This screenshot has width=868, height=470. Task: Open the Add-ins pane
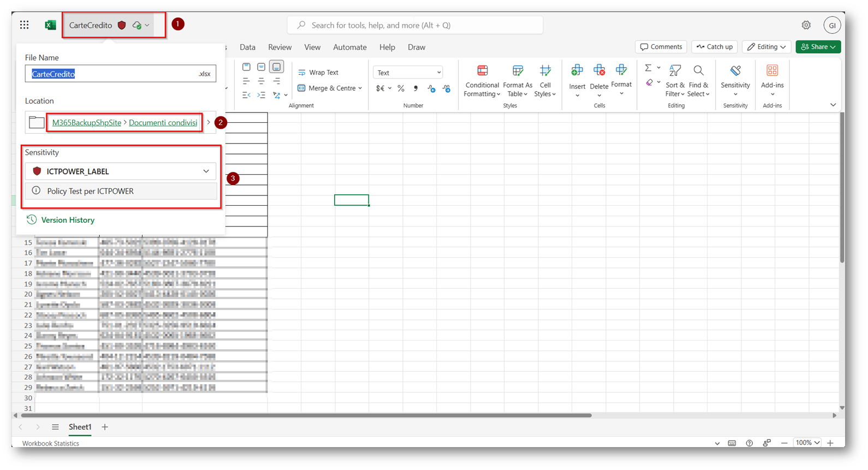point(772,71)
